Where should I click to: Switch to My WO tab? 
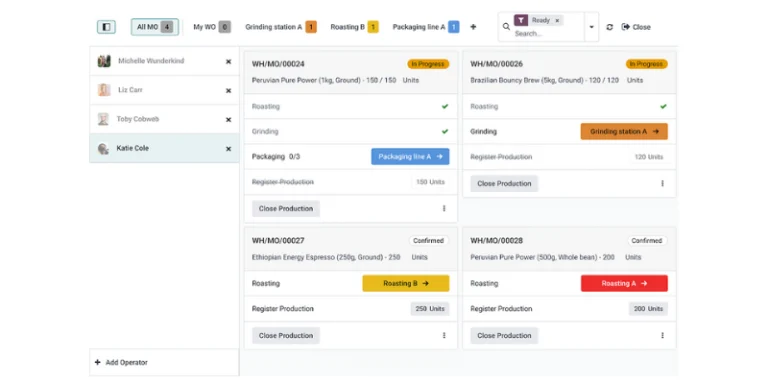[212, 27]
